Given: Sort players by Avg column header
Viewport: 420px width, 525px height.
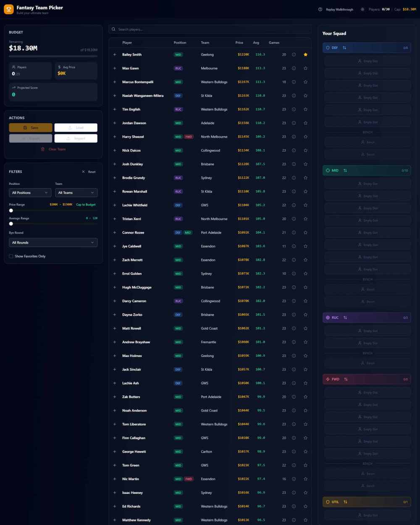Looking at the screenshot, I should point(256,43).
